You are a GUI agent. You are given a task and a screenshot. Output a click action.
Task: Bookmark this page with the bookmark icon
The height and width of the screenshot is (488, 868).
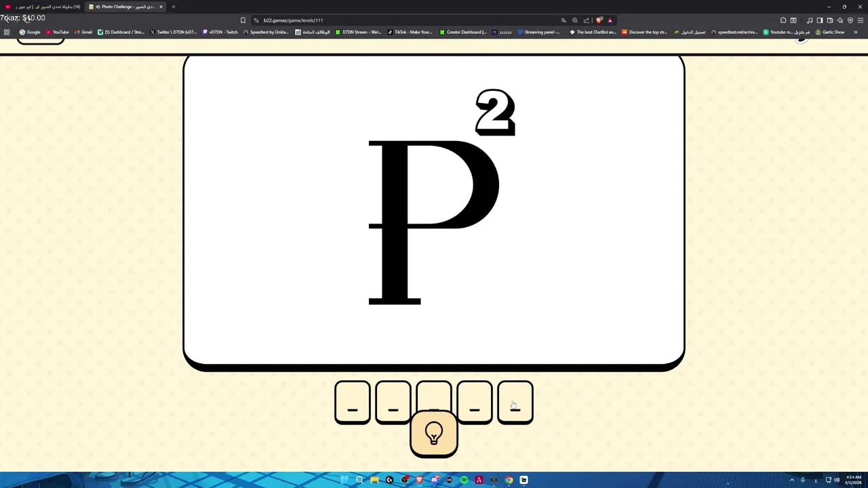(x=243, y=20)
